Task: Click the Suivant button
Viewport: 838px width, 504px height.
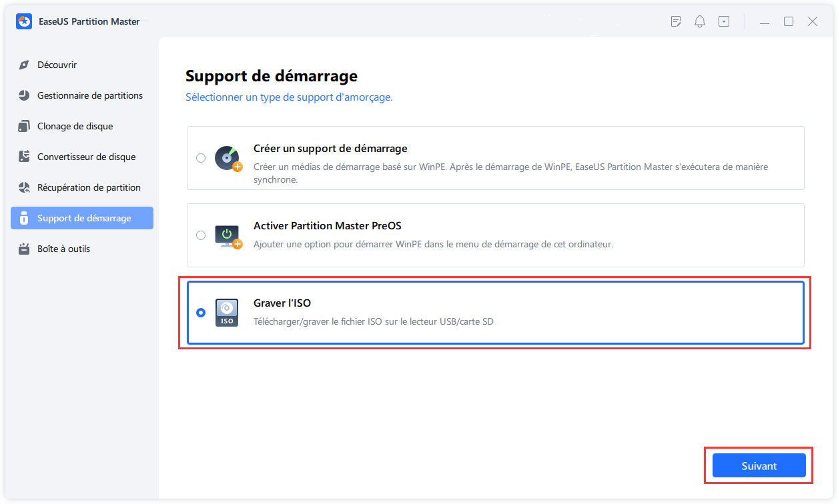Action: [x=759, y=465]
